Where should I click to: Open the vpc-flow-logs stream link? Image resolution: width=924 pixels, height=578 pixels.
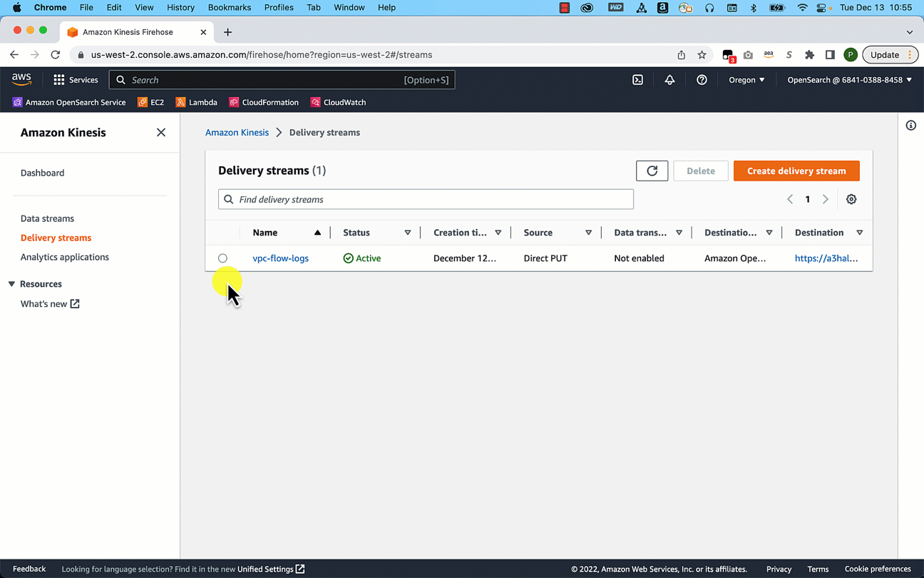tap(281, 258)
